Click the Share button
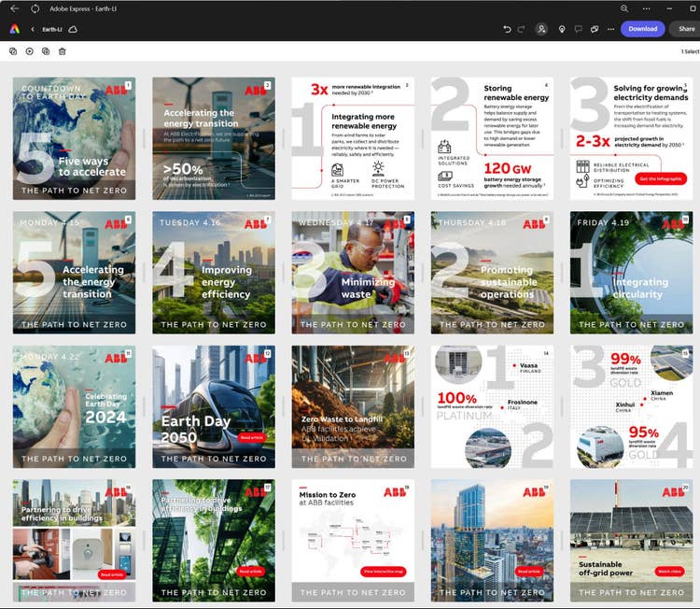The height and width of the screenshot is (609, 700). click(686, 29)
